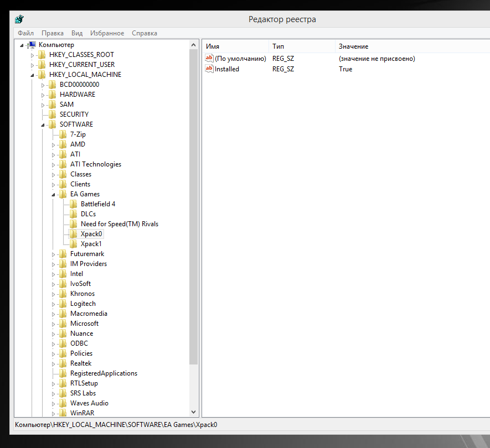Image resolution: width=490 pixels, height=448 pixels.
Task: Click the Xpack0 folder icon
Action: click(74, 234)
